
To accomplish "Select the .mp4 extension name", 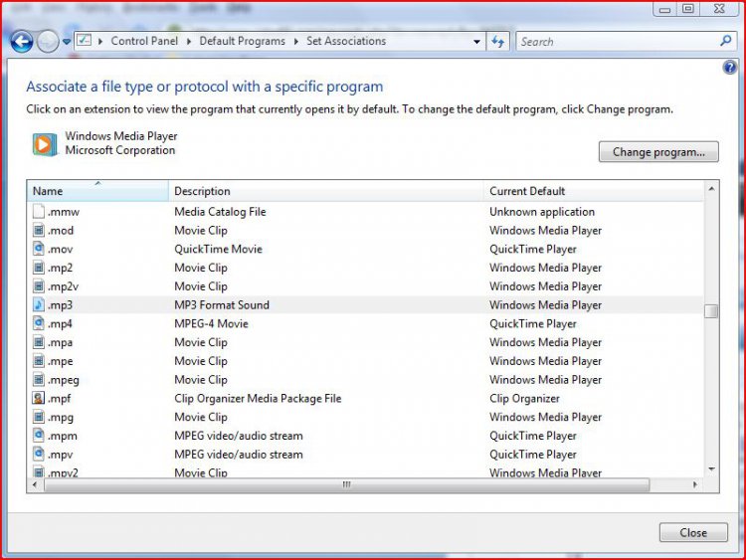I will click(60, 323).
